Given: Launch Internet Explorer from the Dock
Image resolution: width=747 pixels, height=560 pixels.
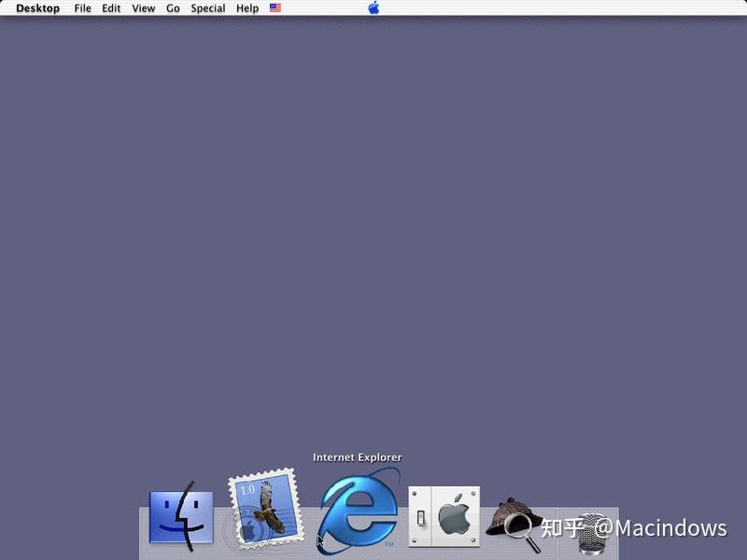Looking at the screenshot, I should [x=358, y=511].
